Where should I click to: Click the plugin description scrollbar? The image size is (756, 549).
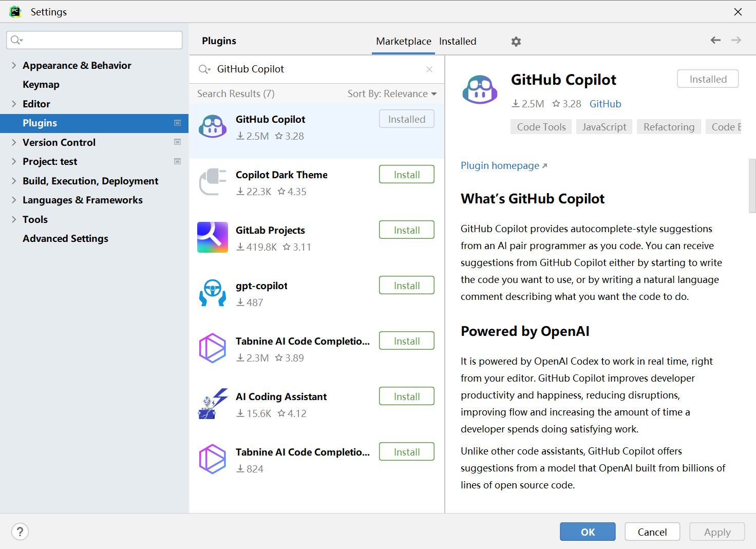click(x=752, y=185)
